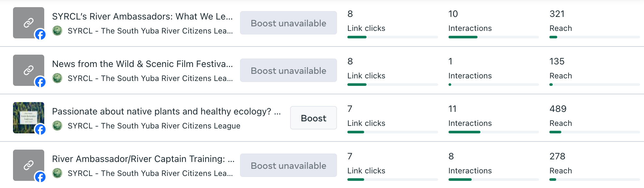Open native plants post photo thumbnail
Viewport: 644px width, 188px height.
tap(28, 117)
